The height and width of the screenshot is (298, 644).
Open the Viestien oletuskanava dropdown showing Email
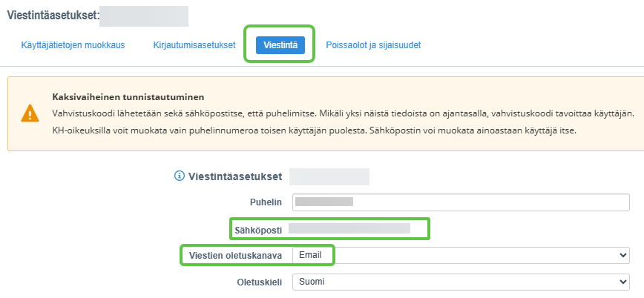460,255
